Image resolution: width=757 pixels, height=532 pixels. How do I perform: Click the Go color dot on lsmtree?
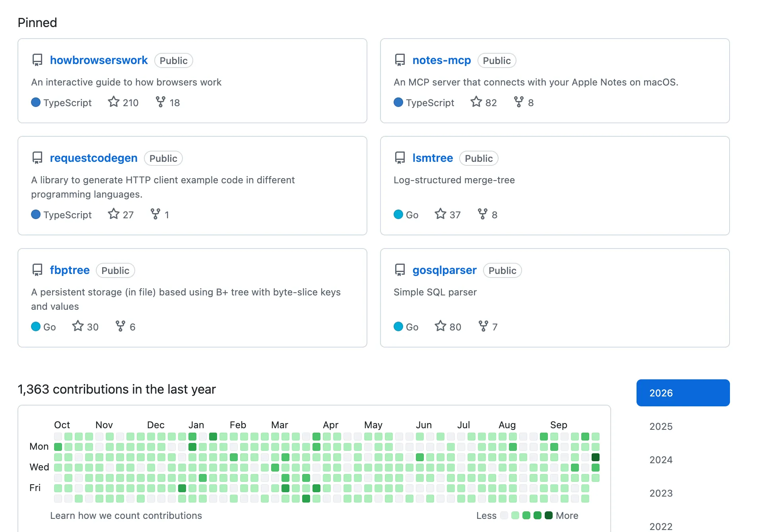pos(398,214)
